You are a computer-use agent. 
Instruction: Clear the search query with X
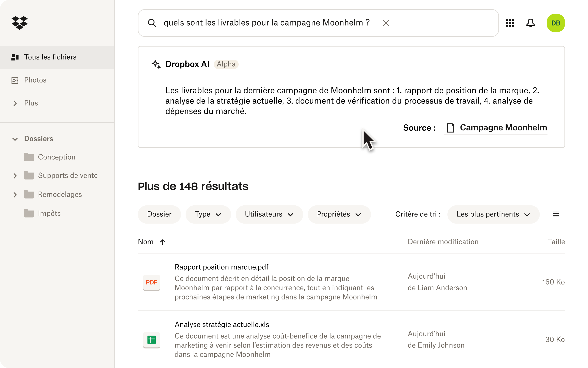386,23
